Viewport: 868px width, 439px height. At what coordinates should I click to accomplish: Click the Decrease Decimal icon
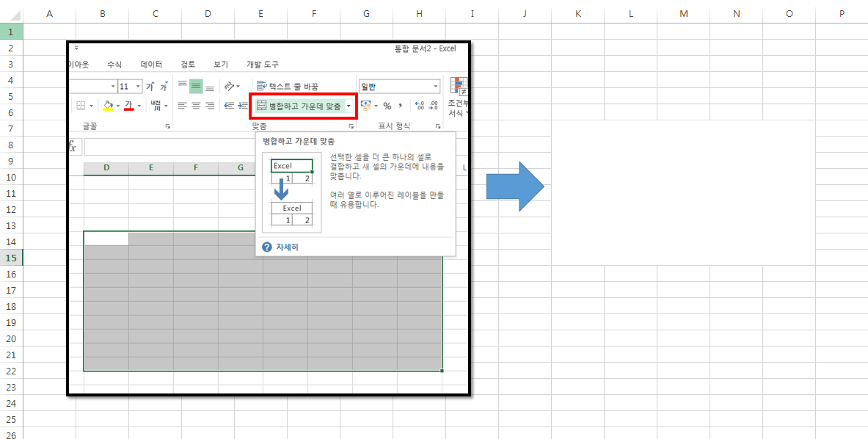434,106
